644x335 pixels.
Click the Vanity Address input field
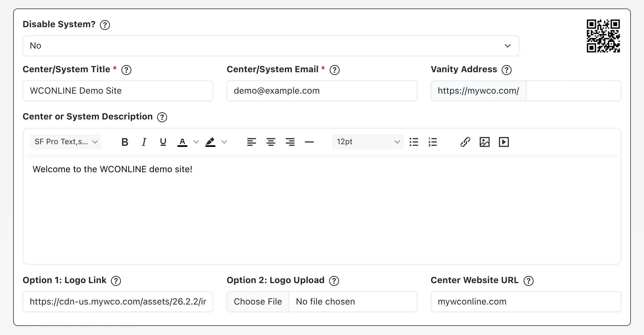pyautogui.click(x=574, y=91)
